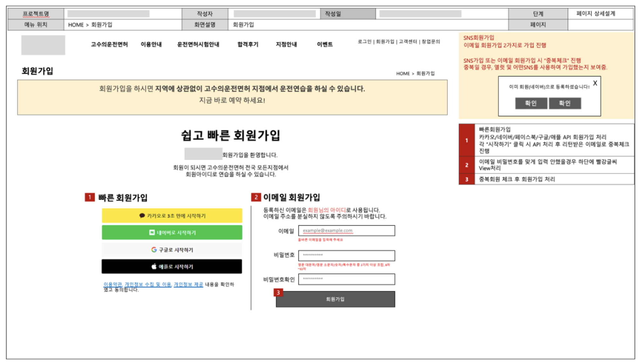The image size is (640, 364).
Task: Click the Apple logo icon
Action: [154, 266]
